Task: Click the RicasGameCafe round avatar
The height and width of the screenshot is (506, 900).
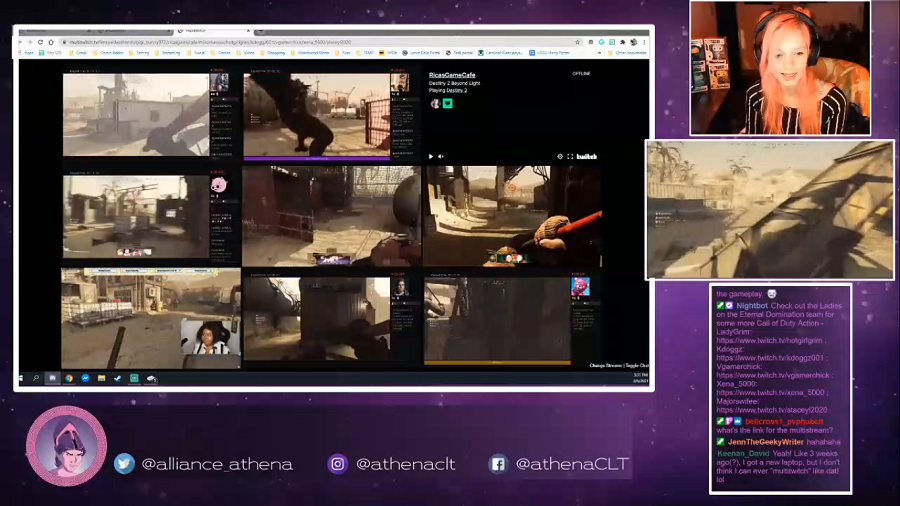Action: pyautogui.click(x=436, y=103)
